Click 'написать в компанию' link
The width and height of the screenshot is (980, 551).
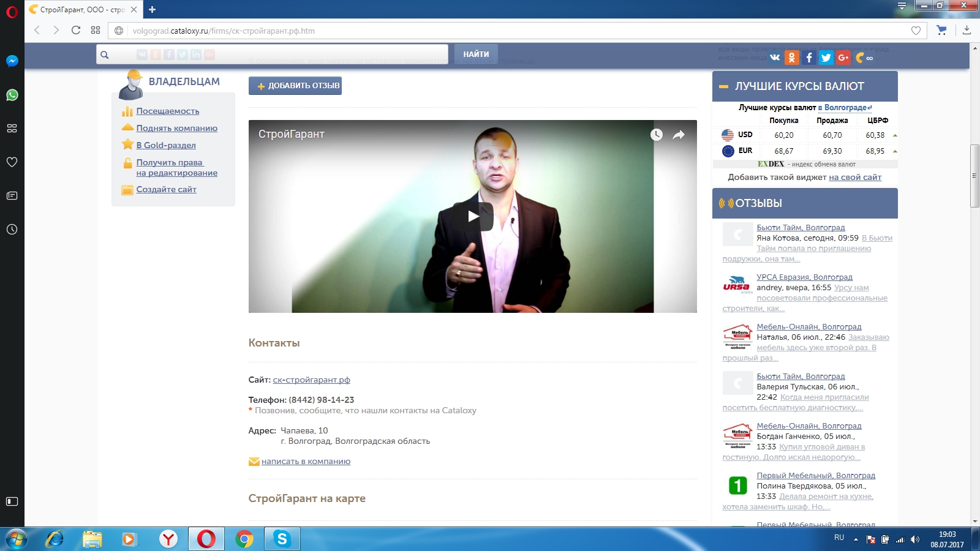click(x=306, y=462)
